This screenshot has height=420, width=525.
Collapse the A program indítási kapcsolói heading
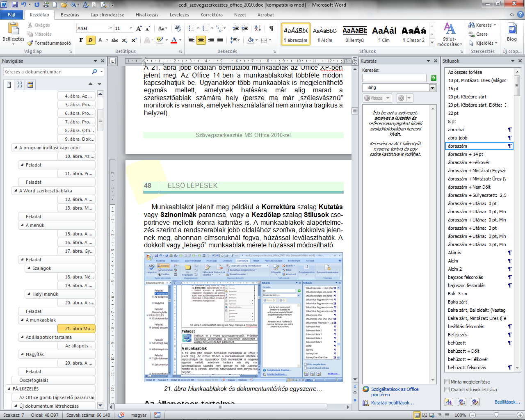click(15, 148)
